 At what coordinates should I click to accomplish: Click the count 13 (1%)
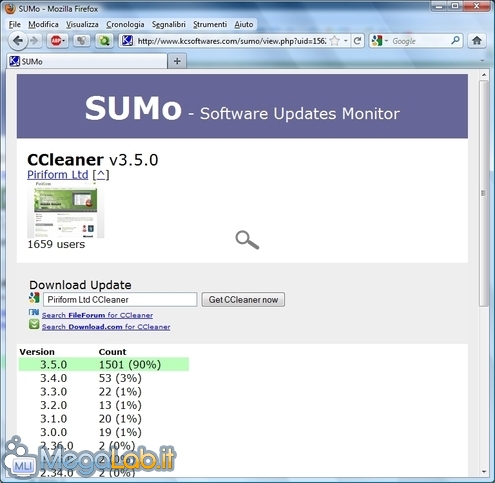(x=120, y=405)
